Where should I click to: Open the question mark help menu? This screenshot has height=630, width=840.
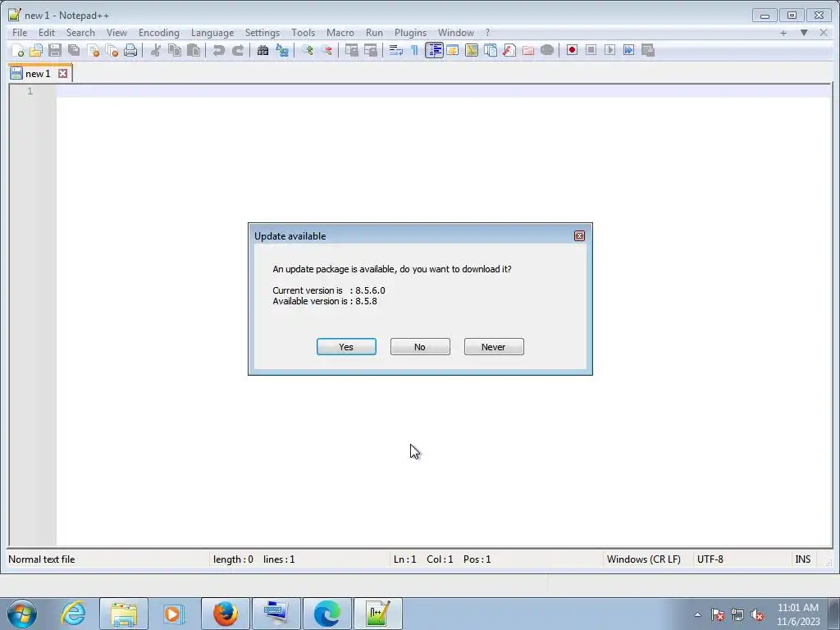pos(487,33)
